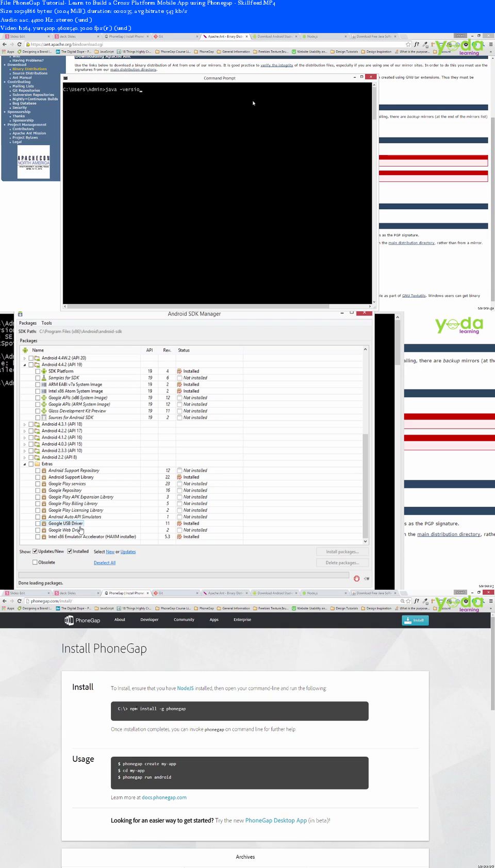This screenshot has width=495, height=868.
Task: Click Glass Development Kit Preview icon
Action: point(44,411)
